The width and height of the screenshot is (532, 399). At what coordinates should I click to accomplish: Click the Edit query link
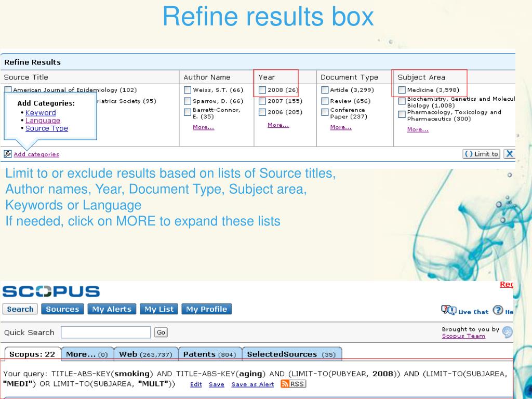196,384
